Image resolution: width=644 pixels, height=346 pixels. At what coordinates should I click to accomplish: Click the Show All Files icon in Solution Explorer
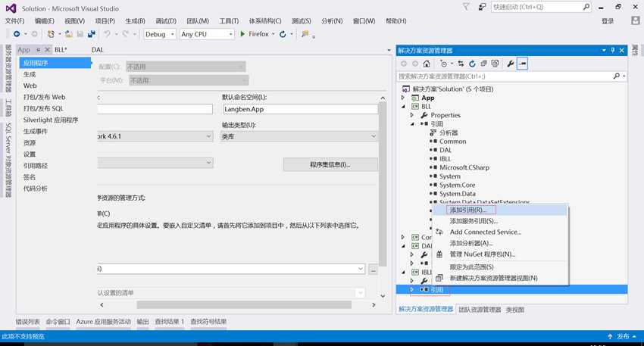pyautogui.click(x=496, y=64)
